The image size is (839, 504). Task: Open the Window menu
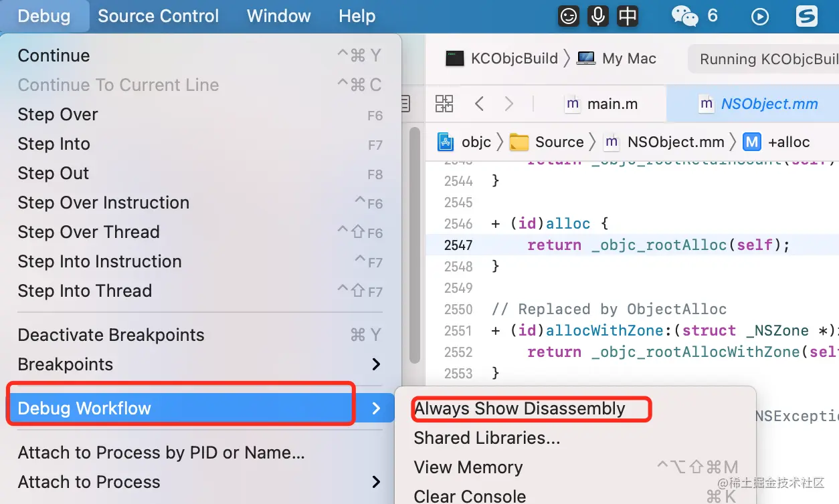coord(279,16)
